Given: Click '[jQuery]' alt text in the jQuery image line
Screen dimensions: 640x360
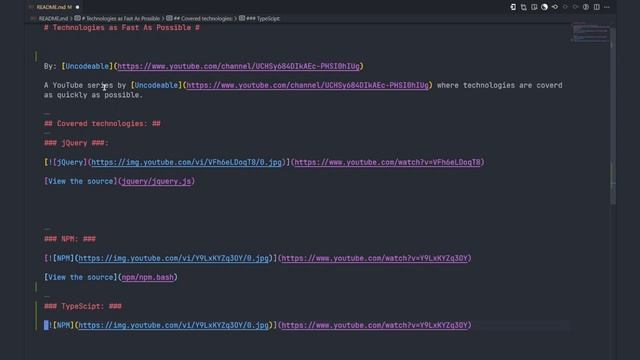Looking at the screenshot, I should (x=70, y=162).
